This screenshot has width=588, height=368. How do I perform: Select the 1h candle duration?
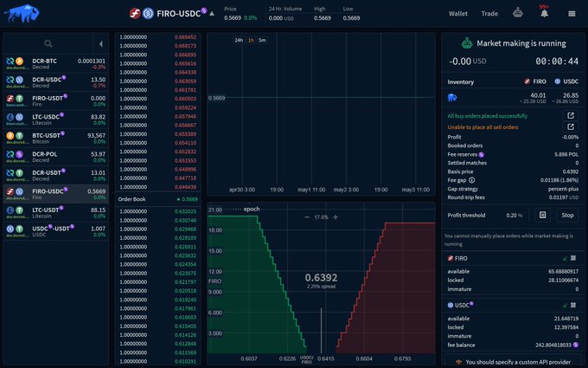click(251, 40)
